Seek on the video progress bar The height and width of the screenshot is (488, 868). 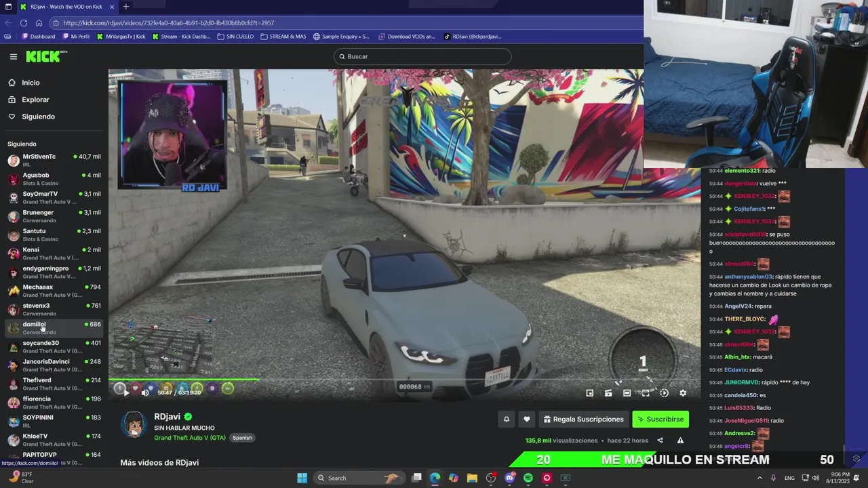click(x=404, y=380)
